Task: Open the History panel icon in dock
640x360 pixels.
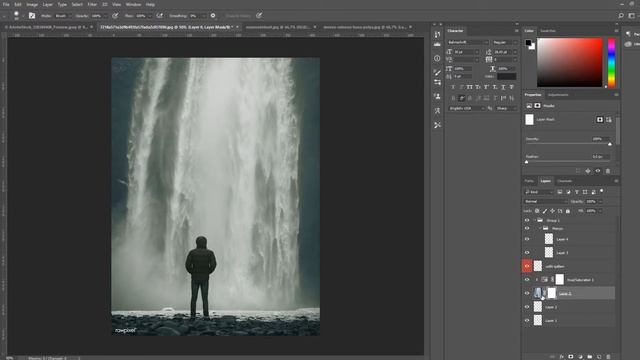Action: click(437, 34)
